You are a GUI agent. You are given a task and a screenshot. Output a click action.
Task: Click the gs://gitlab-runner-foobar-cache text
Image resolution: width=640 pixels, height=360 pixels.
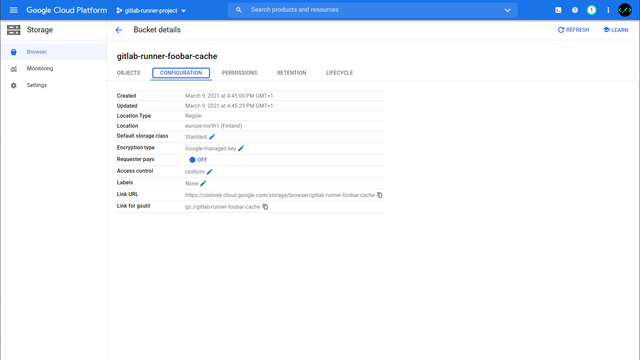click(222, 207)
